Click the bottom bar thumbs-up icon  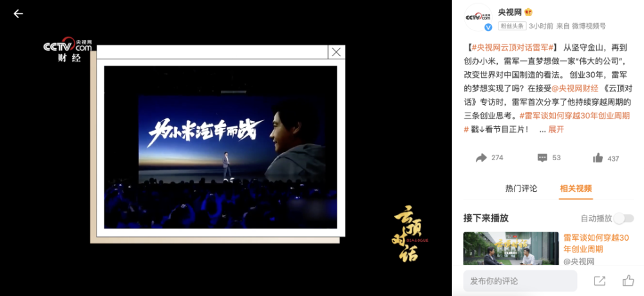[x=628, y=281]
